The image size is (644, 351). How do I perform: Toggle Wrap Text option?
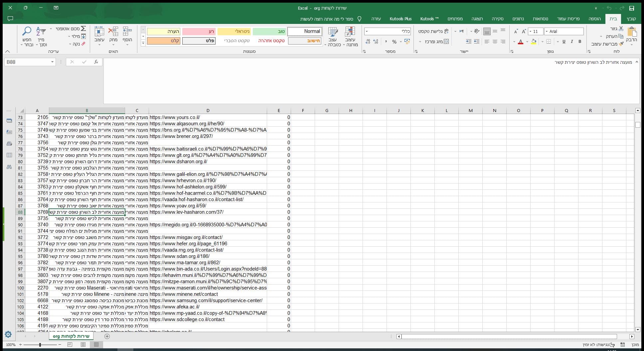coord(446,31)
